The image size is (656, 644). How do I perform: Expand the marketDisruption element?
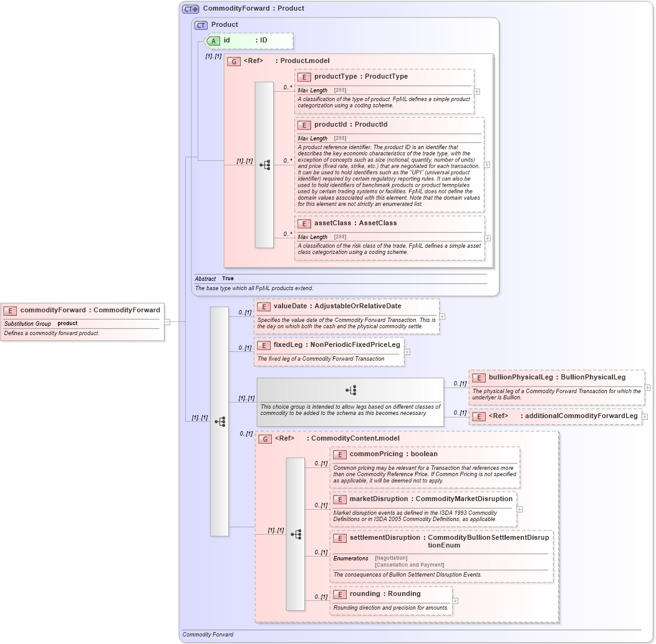pos(519,509)
